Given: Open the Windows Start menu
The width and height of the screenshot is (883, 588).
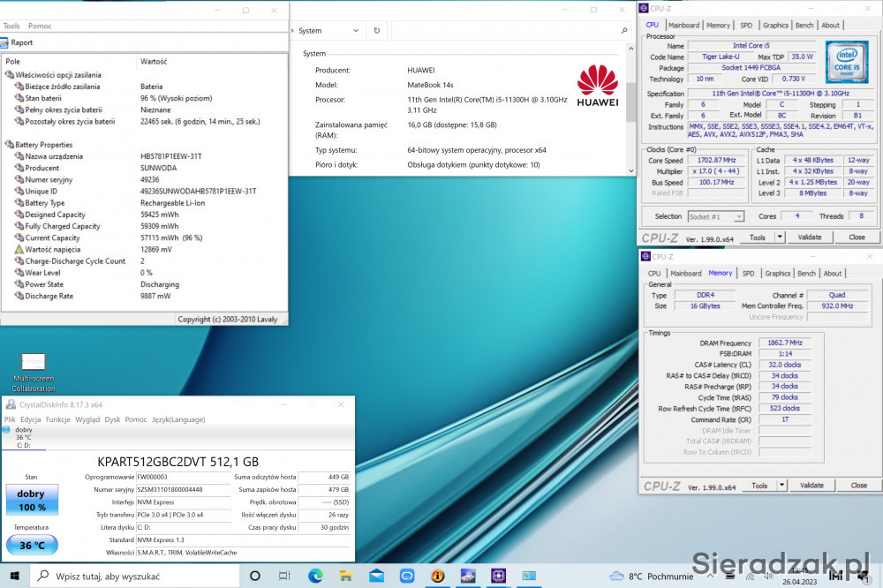Looking at the screenshot, I should click(x=15, y=576).
